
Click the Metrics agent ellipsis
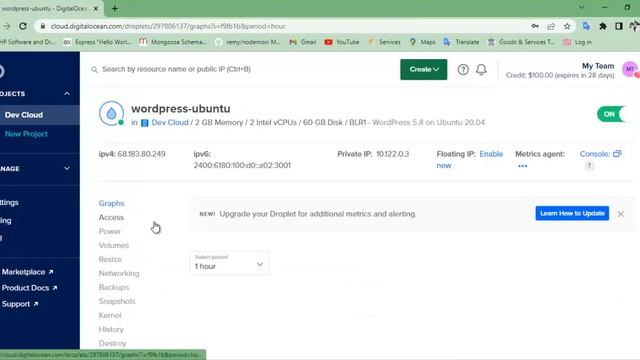coord(522,166)
